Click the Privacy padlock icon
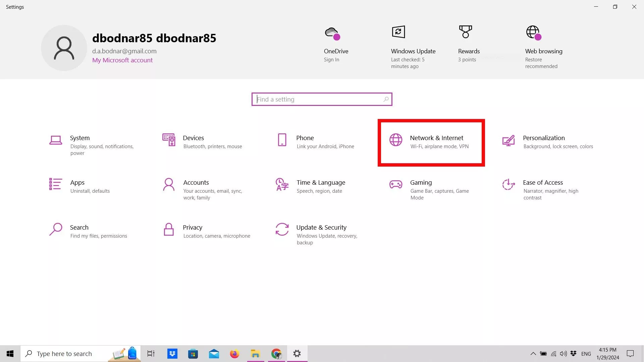The image size is (644, 362). pyautogui.click(x=169, y=230)
